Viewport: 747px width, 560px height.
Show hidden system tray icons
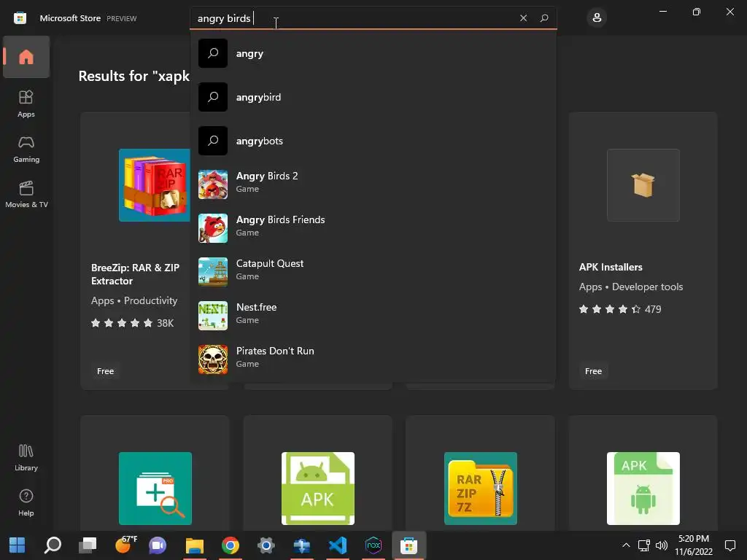(626, 545)
